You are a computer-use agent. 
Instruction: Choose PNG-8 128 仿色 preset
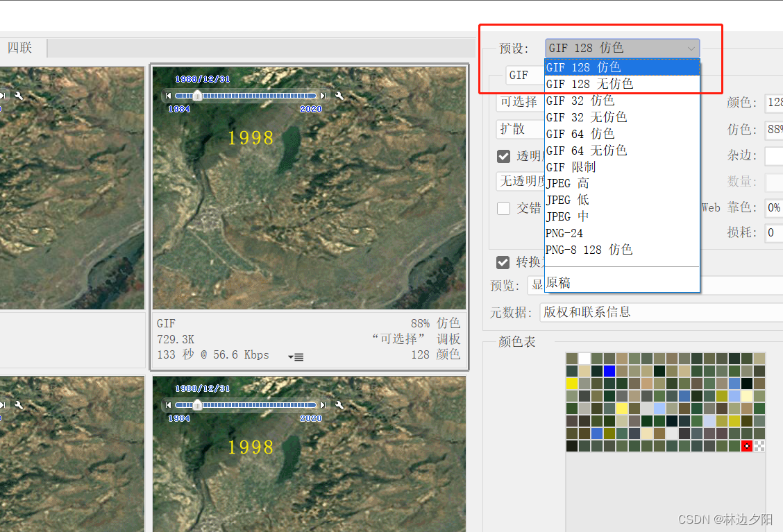tap(622, 250)
